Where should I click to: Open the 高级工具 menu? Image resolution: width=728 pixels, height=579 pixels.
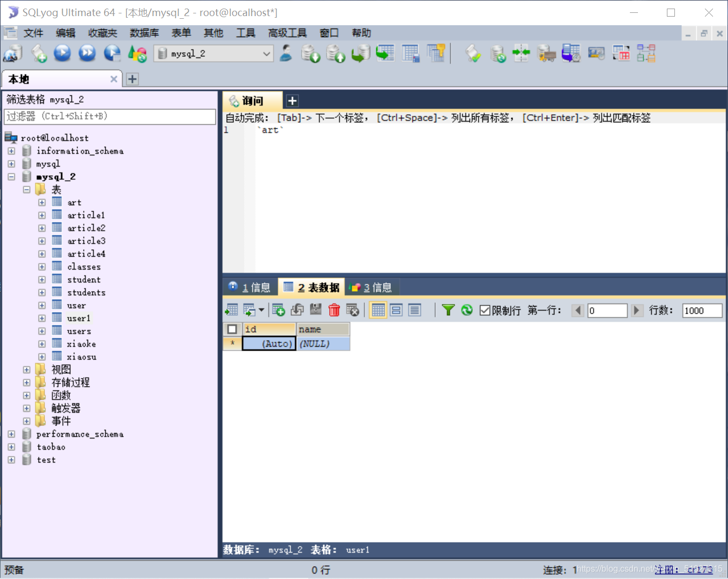[x=287, y=33]
